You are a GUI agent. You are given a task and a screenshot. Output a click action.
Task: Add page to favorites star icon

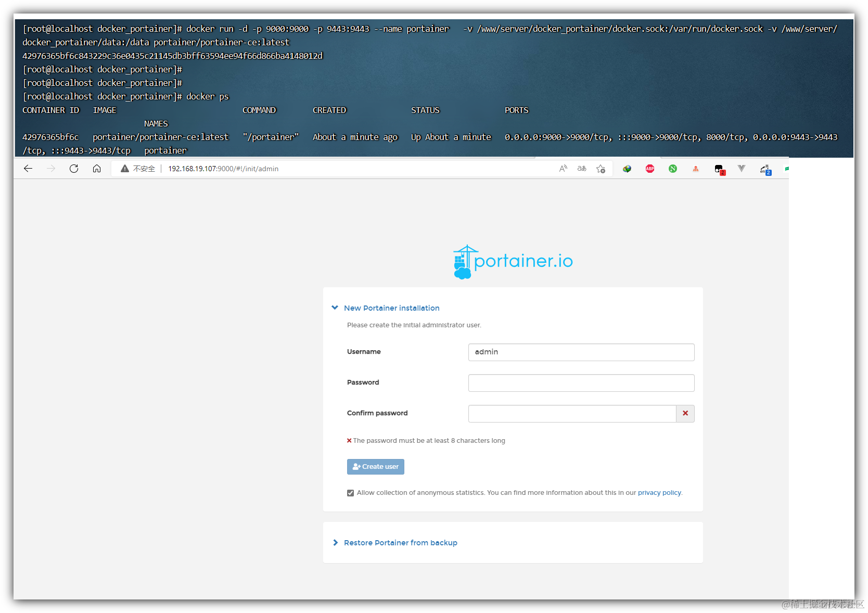601,169
